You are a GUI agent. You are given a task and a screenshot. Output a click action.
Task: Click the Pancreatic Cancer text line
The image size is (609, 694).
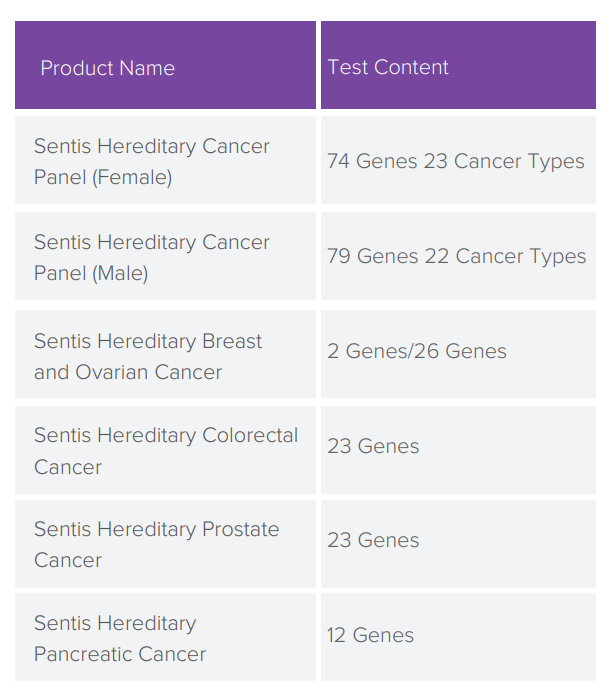point(120,654)
